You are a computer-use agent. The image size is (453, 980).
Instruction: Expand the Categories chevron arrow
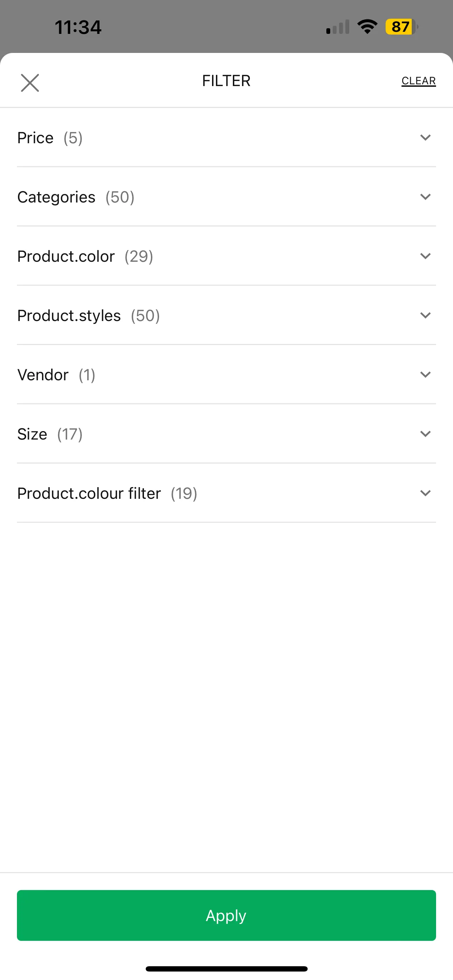[425, 197]
